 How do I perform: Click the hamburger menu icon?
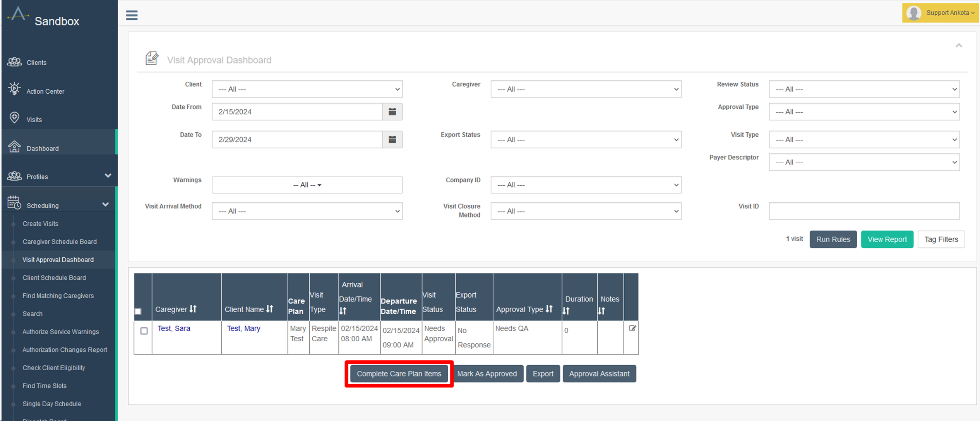point(132,15)
